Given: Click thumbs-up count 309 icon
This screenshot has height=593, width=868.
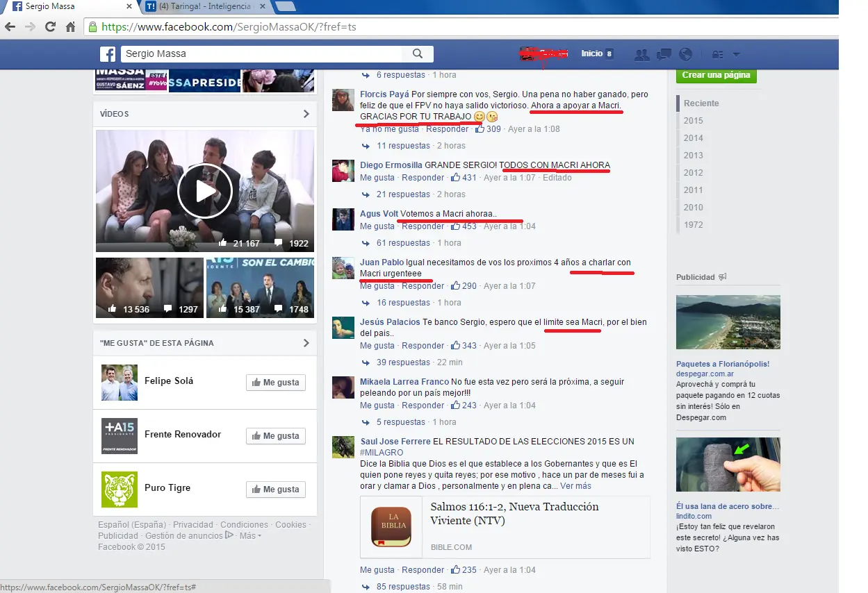Looking at the screenshot, I should [x=480, y=128].
